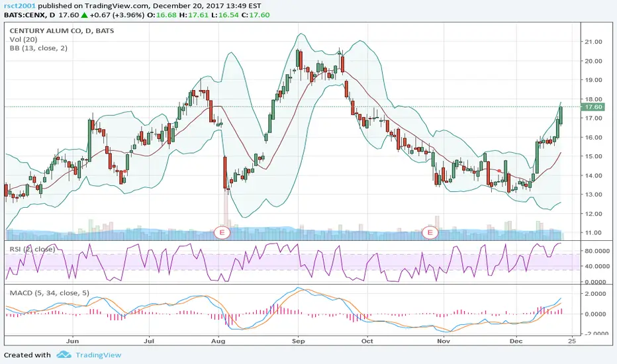Click the BATS:CENX, D ticker text
Screen dimensions: 617x364
click(30, 15)
